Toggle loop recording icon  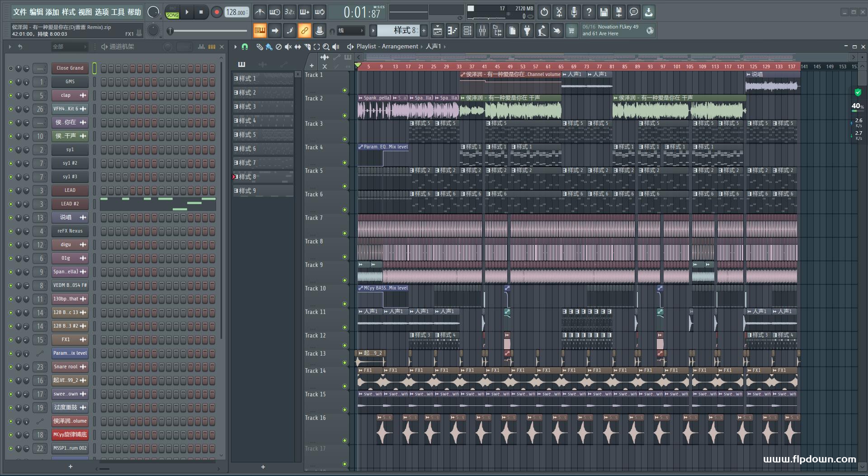[x=320, y=12]
